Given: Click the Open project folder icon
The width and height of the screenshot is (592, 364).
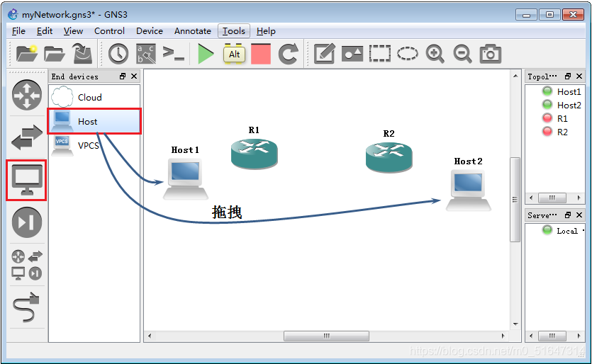Looking at the screenshot, I should [55, 54].
